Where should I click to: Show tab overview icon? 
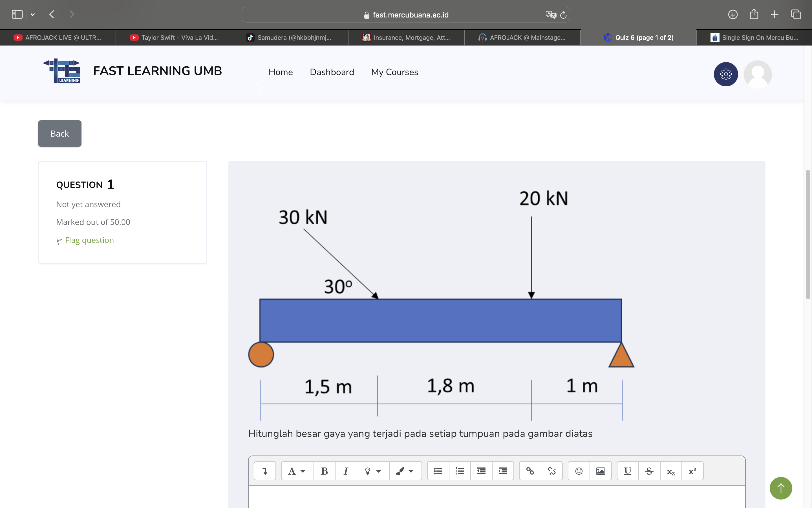click(x=796, y=14)
